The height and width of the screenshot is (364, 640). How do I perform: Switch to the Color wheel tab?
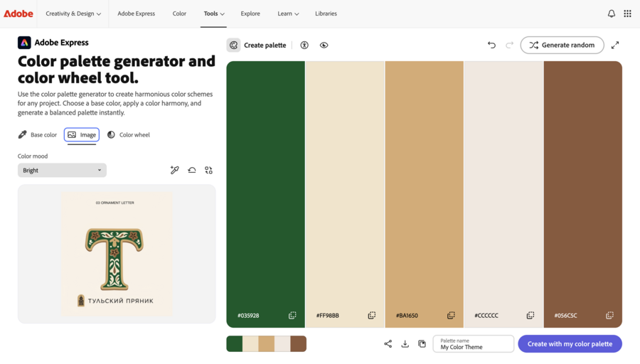click(129, 134)
